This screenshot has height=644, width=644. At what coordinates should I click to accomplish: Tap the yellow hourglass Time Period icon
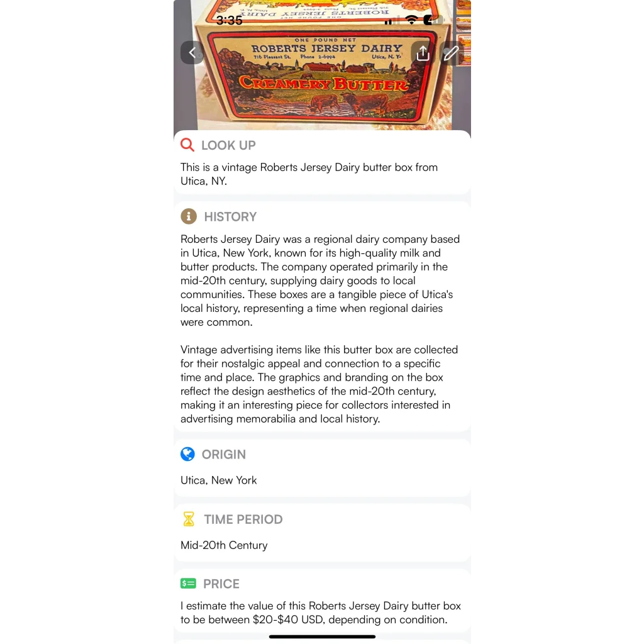click(x=189, y=519)
